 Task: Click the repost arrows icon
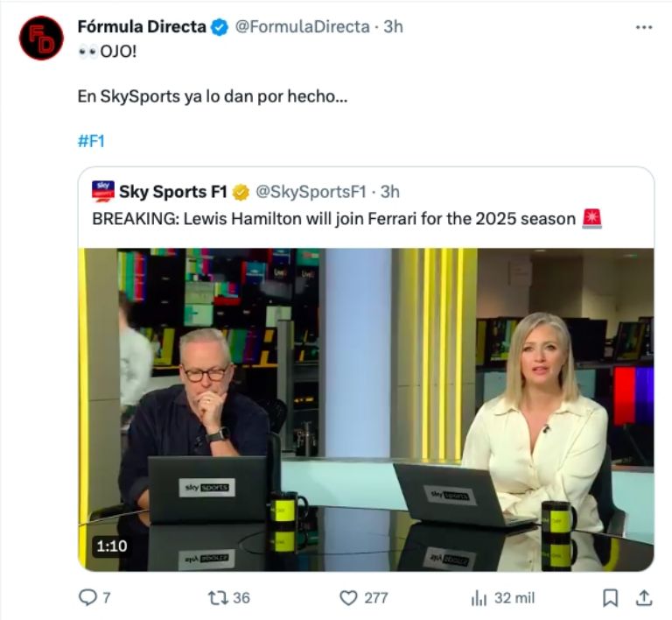(x=216, y=597)
